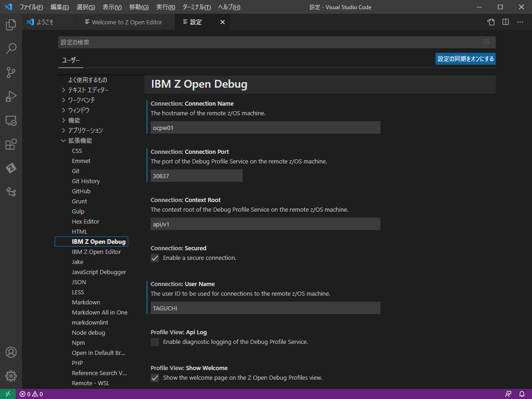The image size is (532, 399).
Task: Collapse the 拡張機能 category
Action: 63,140
